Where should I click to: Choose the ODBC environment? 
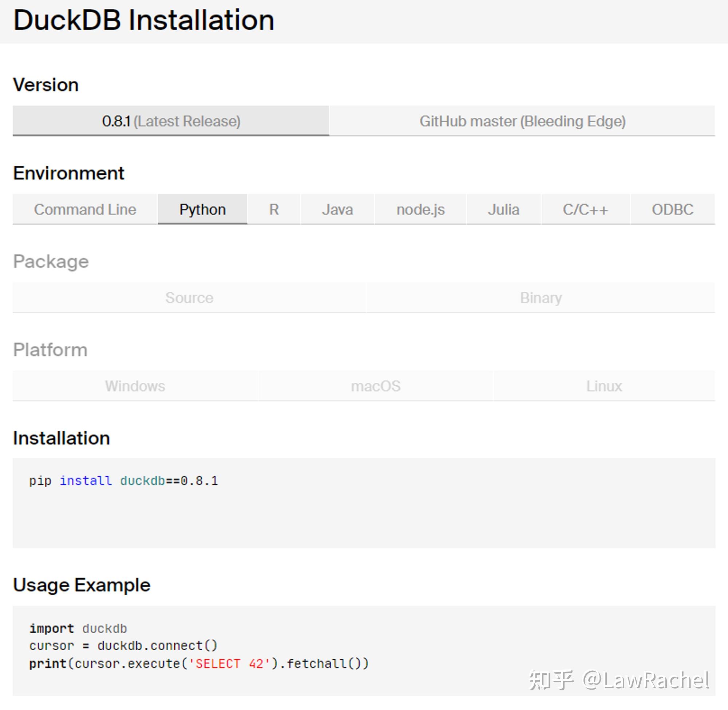pyautogui.click(x=672, y=209)
